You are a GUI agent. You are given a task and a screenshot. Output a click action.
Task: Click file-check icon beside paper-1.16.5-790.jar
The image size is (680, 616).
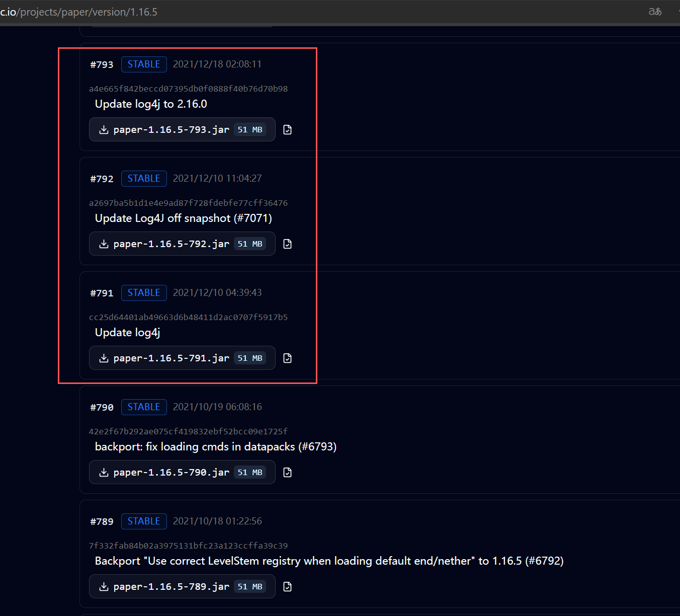pyautogui.click(x=287, y=473)
